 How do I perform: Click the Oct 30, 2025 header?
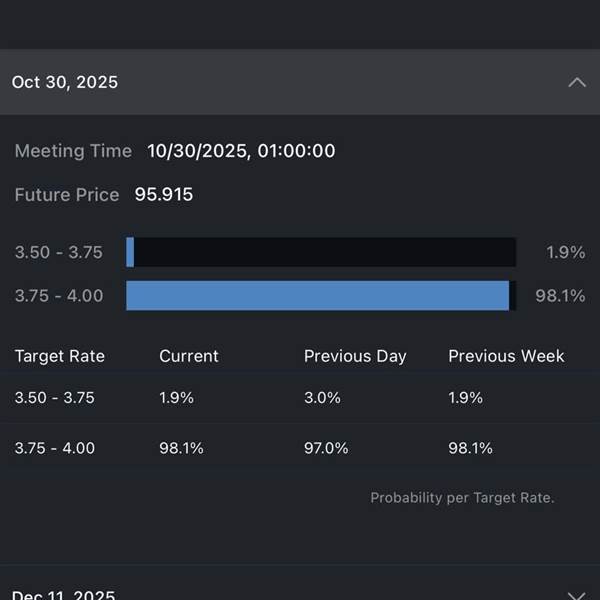[x=65, y=82]
